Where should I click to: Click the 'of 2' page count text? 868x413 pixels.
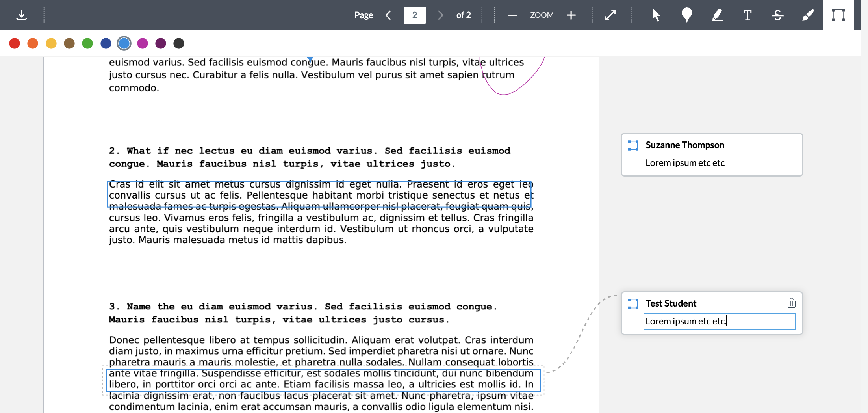(464, 15)
